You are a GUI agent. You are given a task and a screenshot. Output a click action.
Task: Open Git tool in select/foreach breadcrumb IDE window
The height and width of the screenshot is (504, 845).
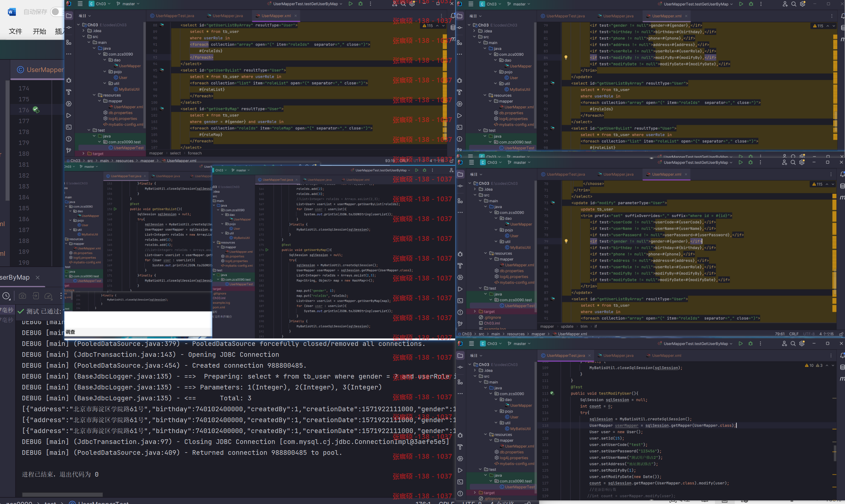69,151
